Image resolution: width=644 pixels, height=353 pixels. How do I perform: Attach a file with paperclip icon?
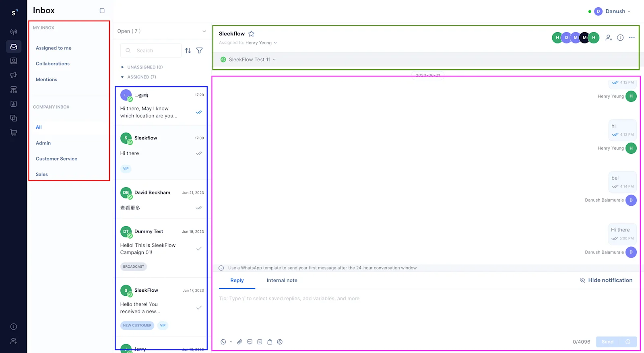239,342
